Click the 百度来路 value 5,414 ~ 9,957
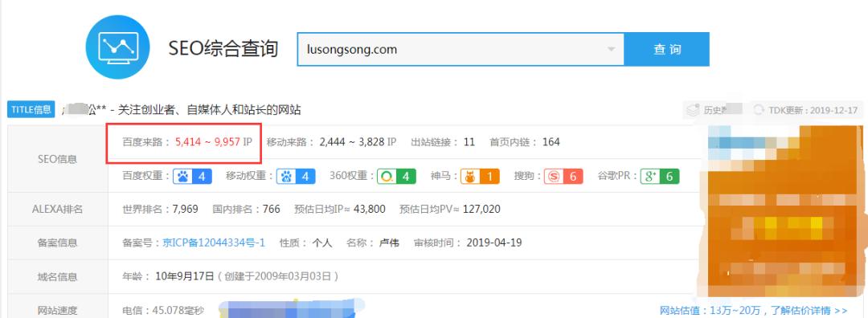 coord(207,142)
